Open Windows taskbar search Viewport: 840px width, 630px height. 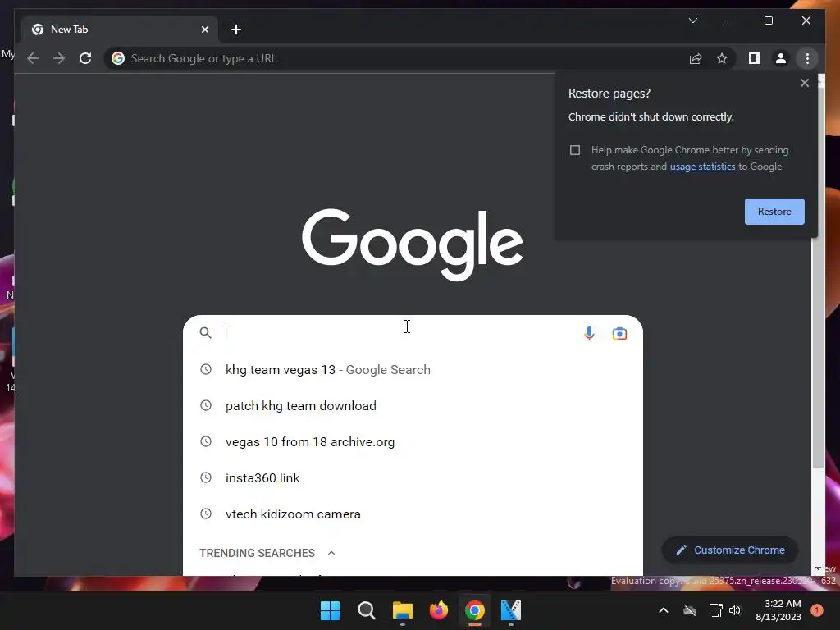367,610
